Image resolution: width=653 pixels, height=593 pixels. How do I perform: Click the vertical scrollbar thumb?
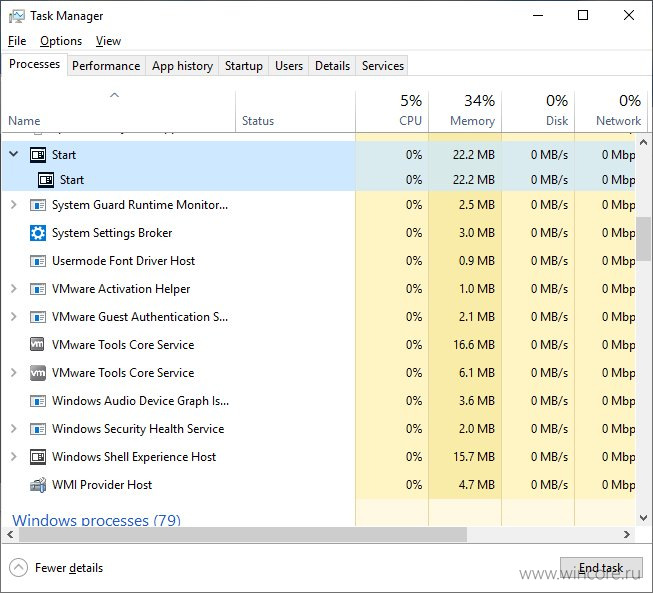[x=643, y=239]
